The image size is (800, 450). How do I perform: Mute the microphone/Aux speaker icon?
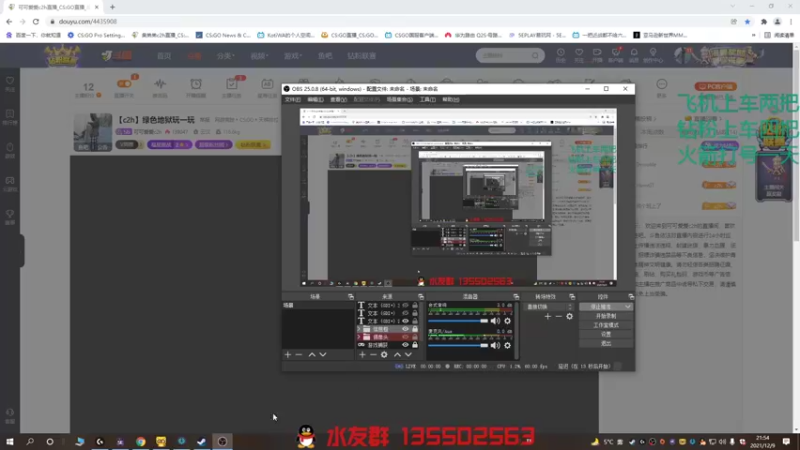click(x=495, y=345)
